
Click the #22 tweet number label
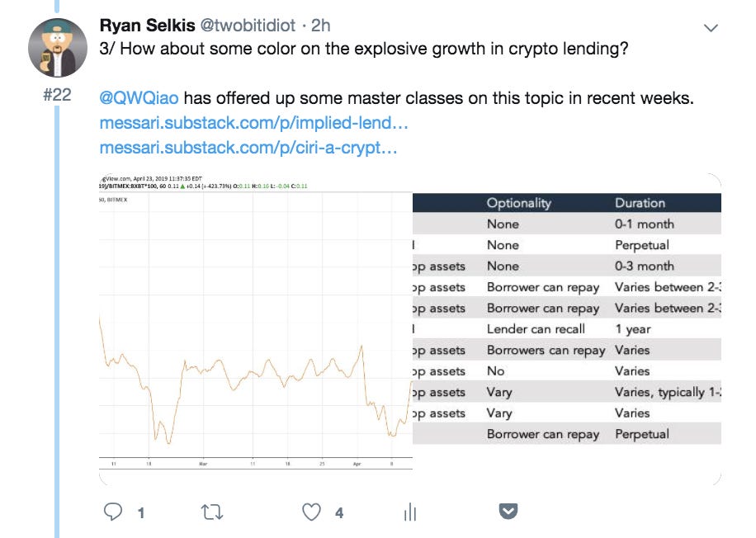click(x=56, y=95)
